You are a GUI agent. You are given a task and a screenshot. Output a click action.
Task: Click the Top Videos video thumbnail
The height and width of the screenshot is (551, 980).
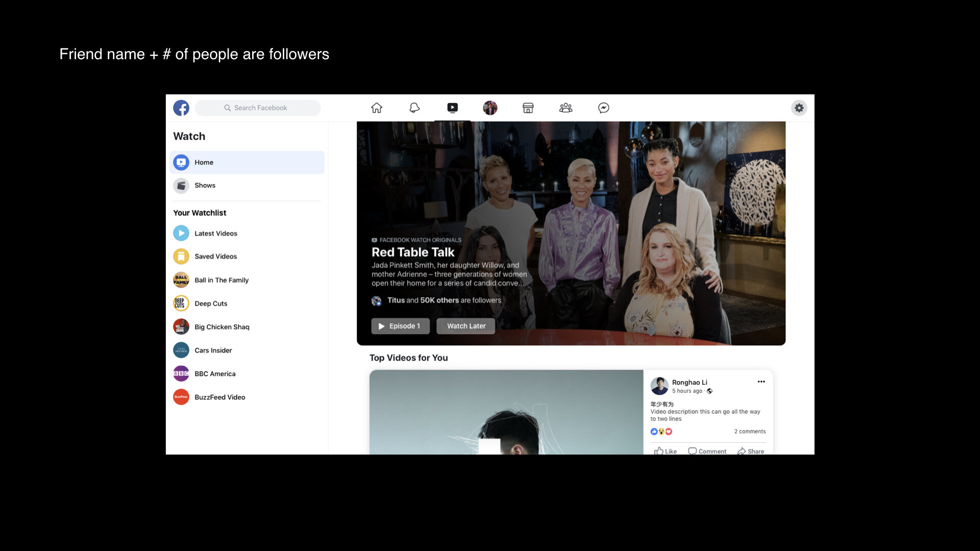click(x=506, y=412)
